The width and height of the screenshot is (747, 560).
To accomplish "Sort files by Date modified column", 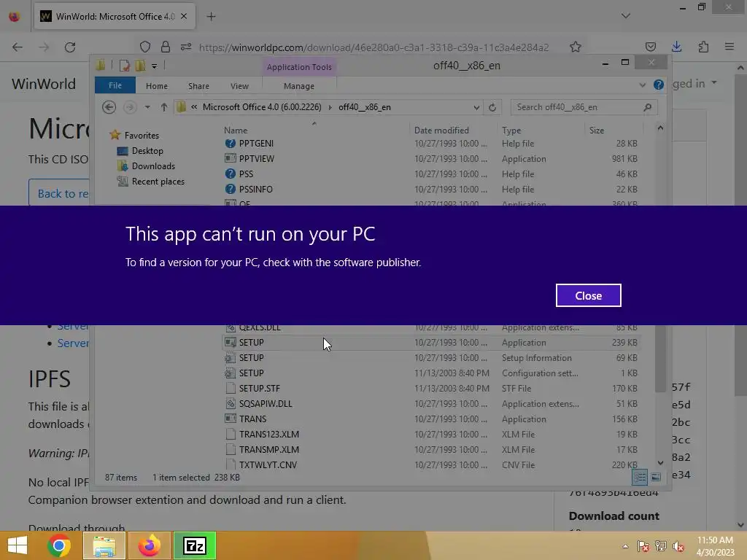I will 441,130.
